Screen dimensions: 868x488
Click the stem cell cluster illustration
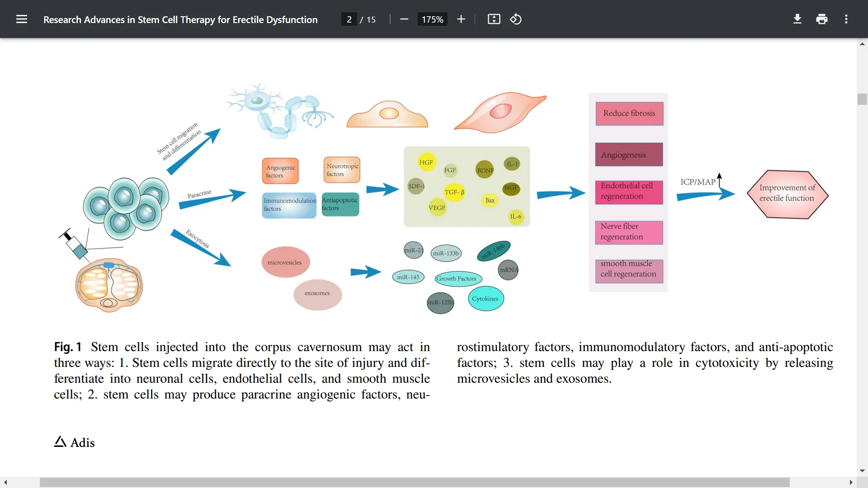click(x=126, y=208)
